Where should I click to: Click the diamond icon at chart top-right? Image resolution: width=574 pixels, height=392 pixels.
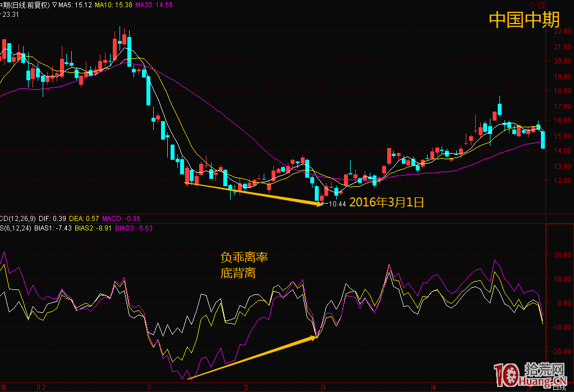(532, 4)
